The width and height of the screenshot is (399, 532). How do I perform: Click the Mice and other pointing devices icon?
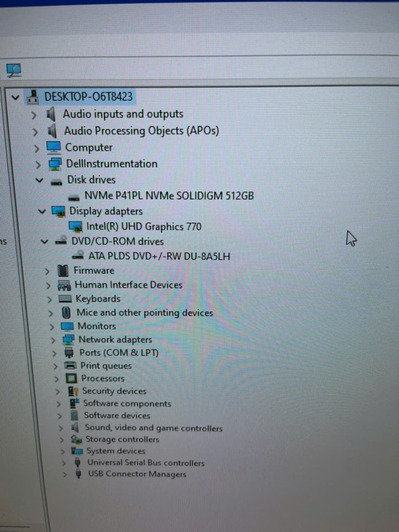(66, 312)
